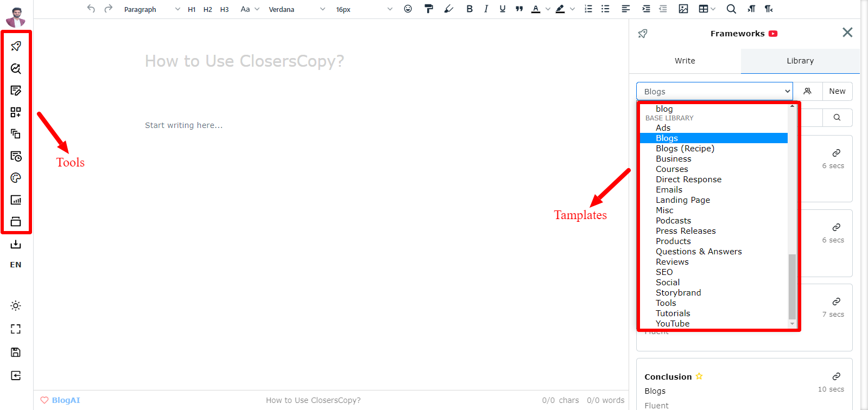Toggle bulleted list

tap(605, 9)
